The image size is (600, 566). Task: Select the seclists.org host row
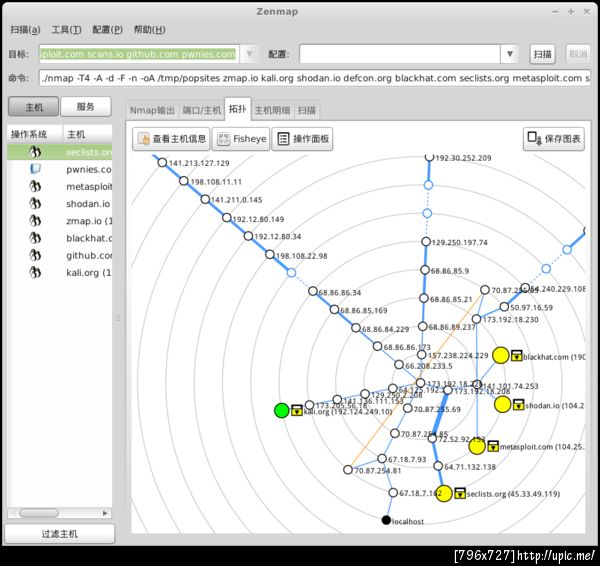60,152
